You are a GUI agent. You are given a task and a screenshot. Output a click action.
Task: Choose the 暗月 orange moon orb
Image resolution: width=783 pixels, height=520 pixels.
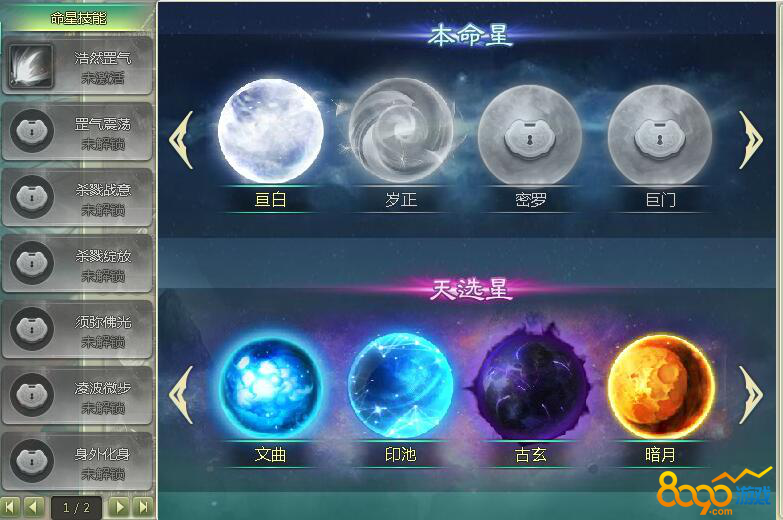tap(661, 386)
